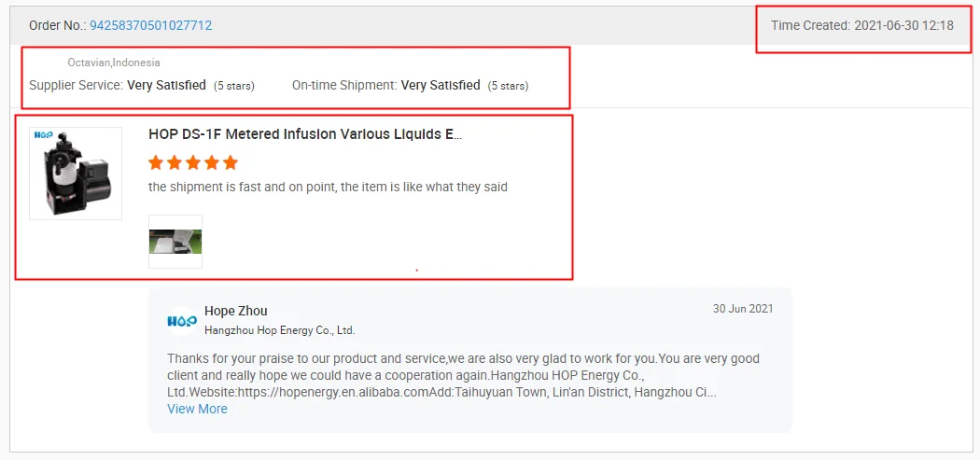The height and width of the screenshot is (460, 980).
Task: Click the HOP pump product thumbnail
Action: (76, 174)
